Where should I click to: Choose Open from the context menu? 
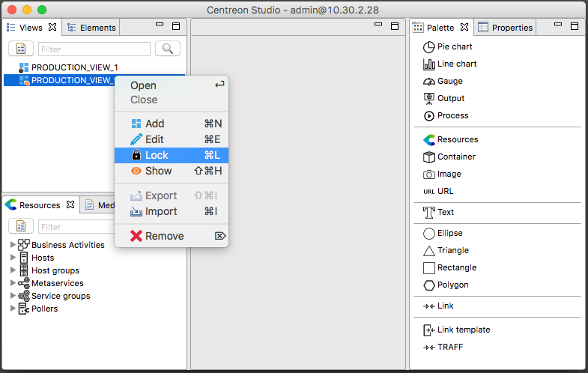click(x=172, y=85)
